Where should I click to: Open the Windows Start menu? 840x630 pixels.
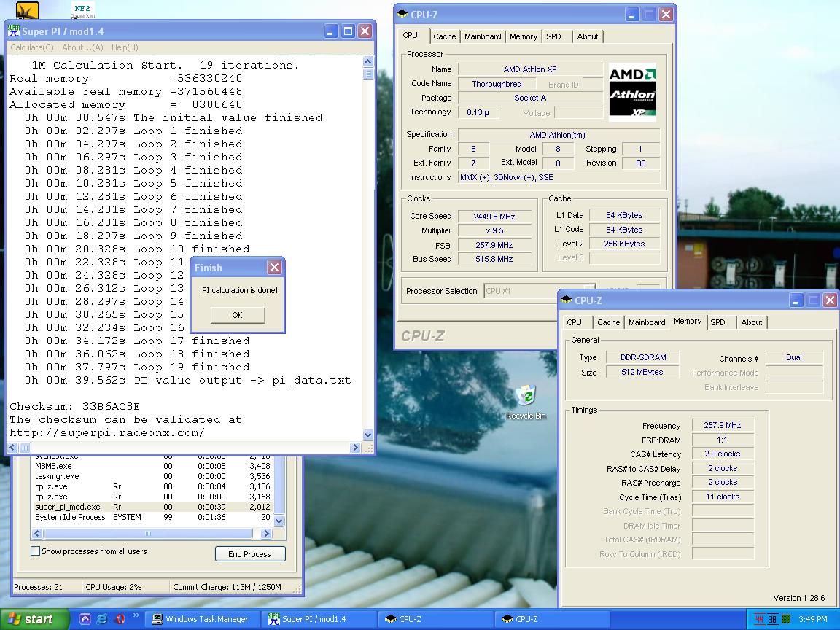click(x=35, y=619)
